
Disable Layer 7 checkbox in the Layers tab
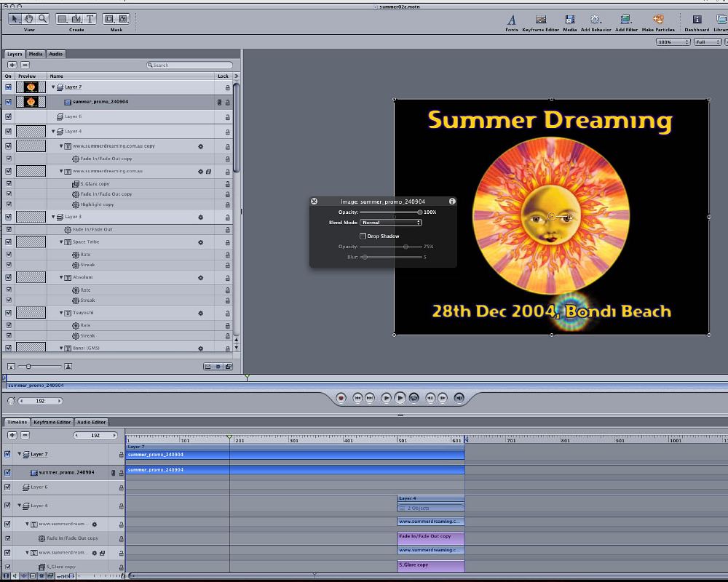pos(8,87)
